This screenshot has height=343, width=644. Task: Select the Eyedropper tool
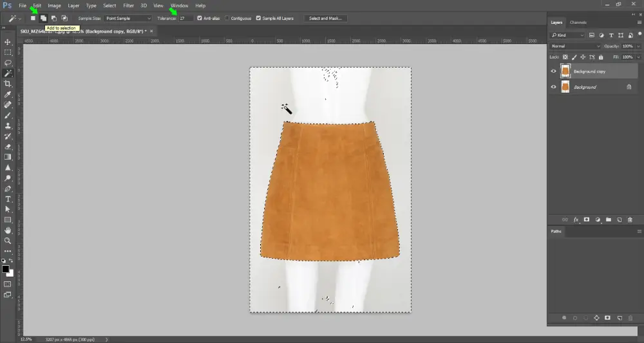[x=7, y=95]
